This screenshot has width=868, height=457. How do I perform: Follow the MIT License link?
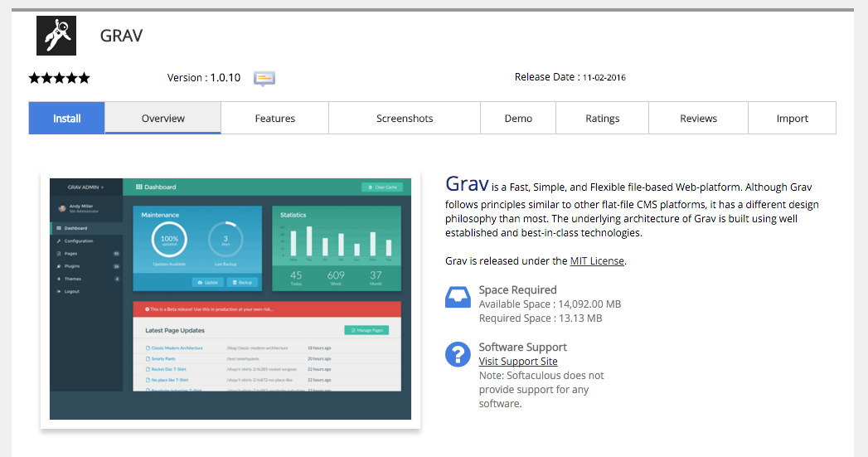[597, 260]
